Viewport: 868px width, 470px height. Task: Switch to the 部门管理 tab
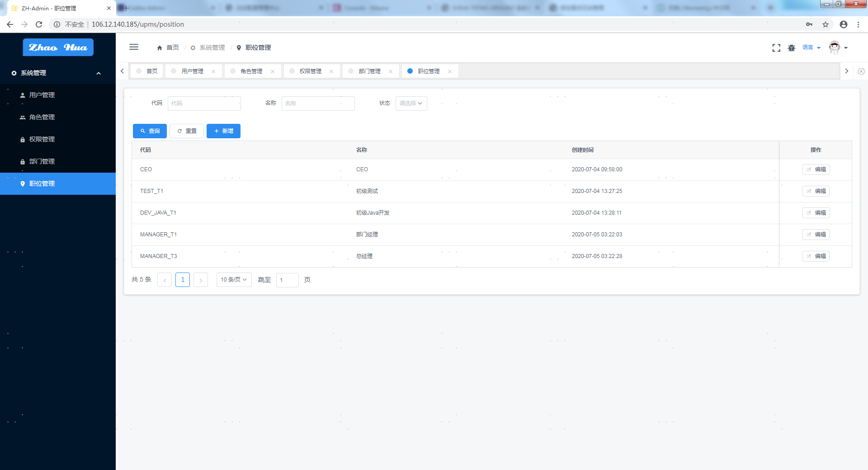(x=370, y=71)
